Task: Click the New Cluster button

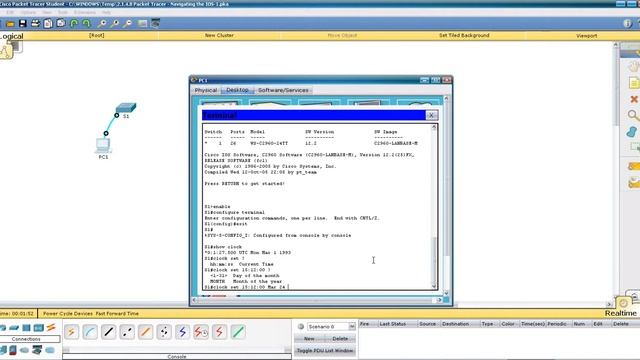Action: point(219,36)
